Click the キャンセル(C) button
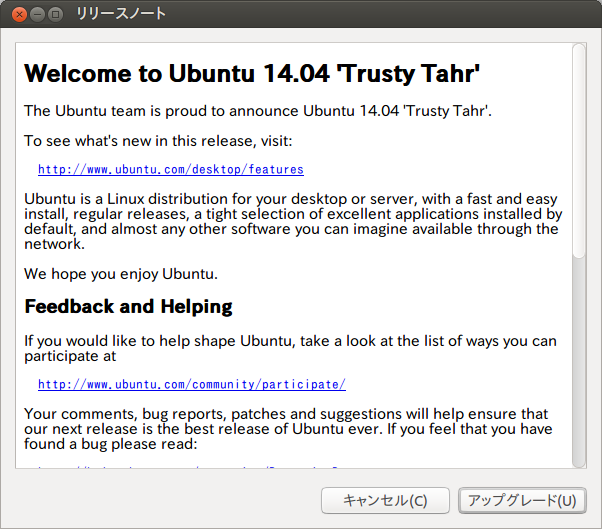 point(385,500)
